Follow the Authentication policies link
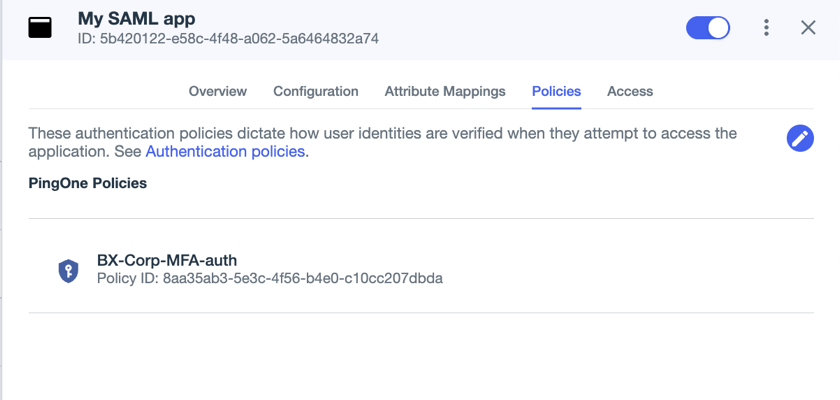Screen dimensions: 840x400 click(225, 152)
